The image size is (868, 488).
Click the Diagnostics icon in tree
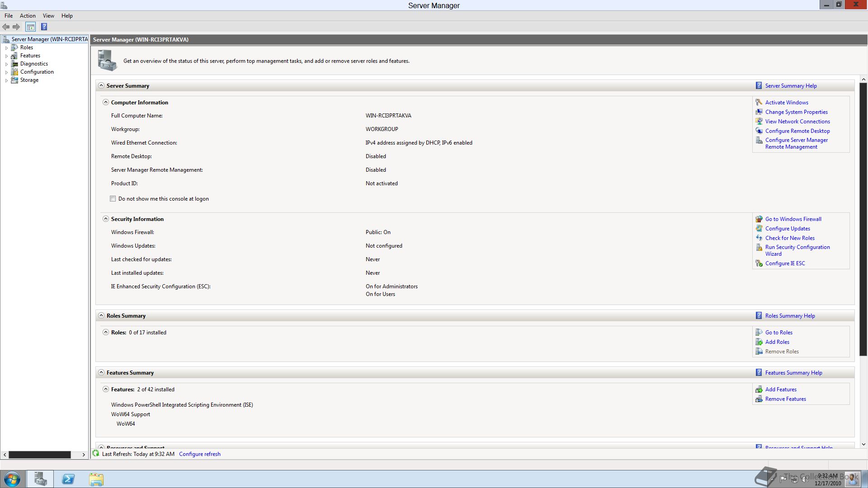(14, 64)
